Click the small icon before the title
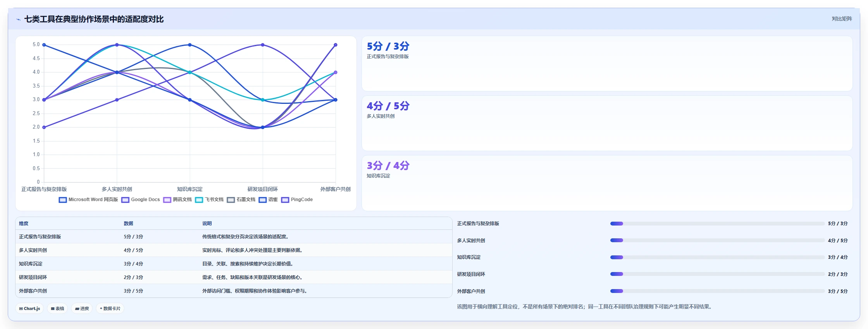 click(x=18, y=19)
